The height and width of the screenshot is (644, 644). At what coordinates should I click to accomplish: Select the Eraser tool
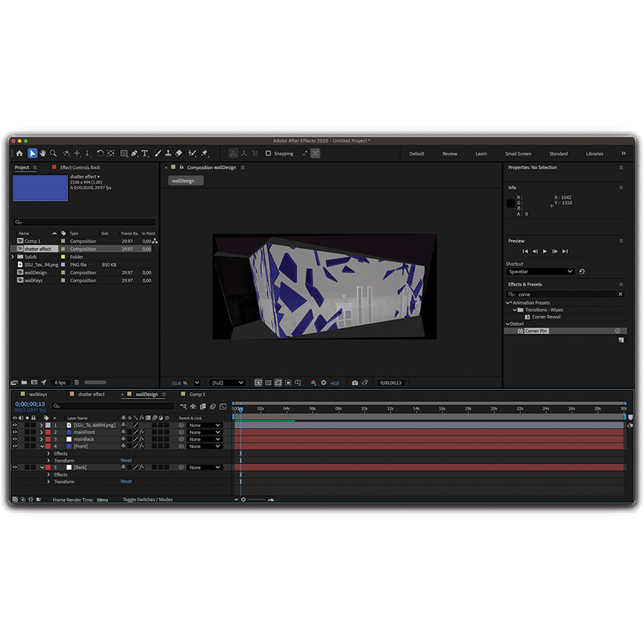pos(179,153)
